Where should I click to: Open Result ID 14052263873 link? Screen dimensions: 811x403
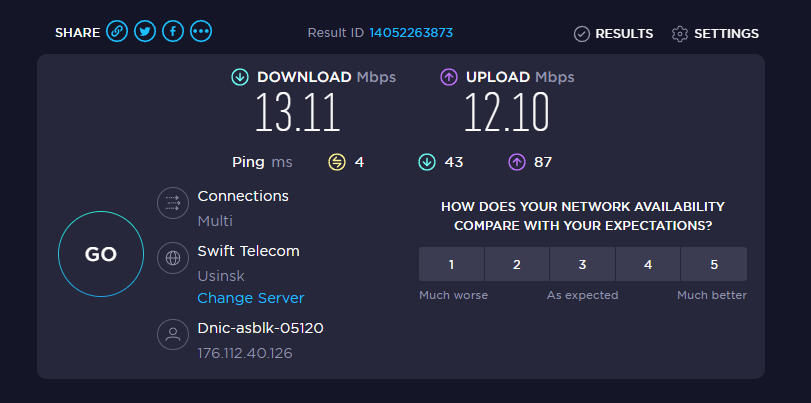[x=411, y=33]
